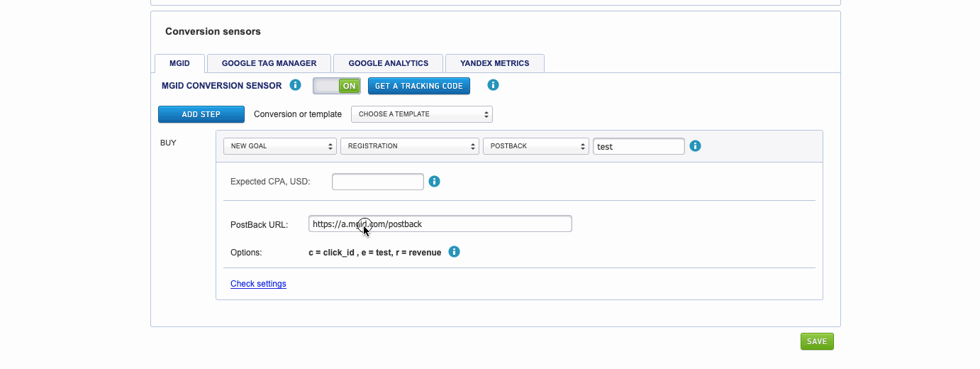
Task: Click the Add Step button
Action: tap(201, 114)
